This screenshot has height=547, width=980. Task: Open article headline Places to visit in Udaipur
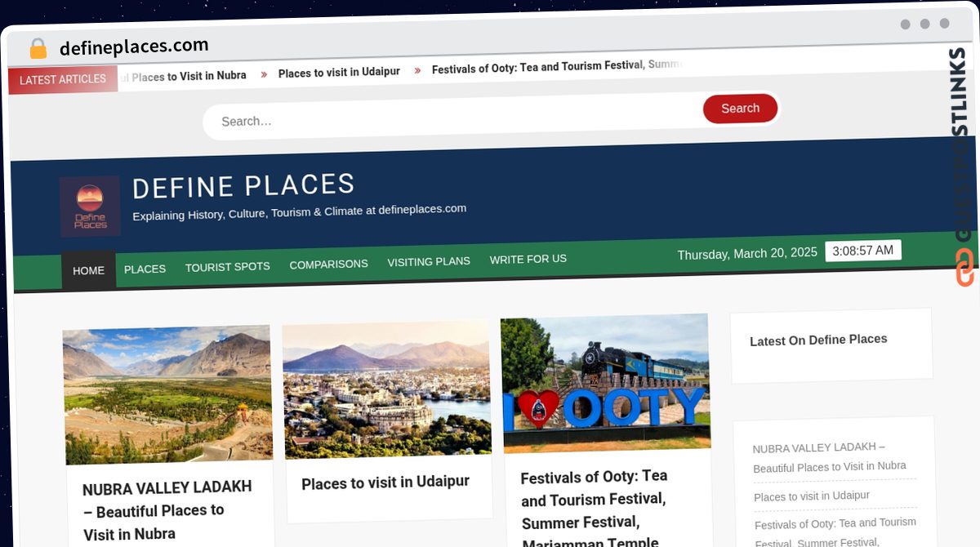pos(385,483)
